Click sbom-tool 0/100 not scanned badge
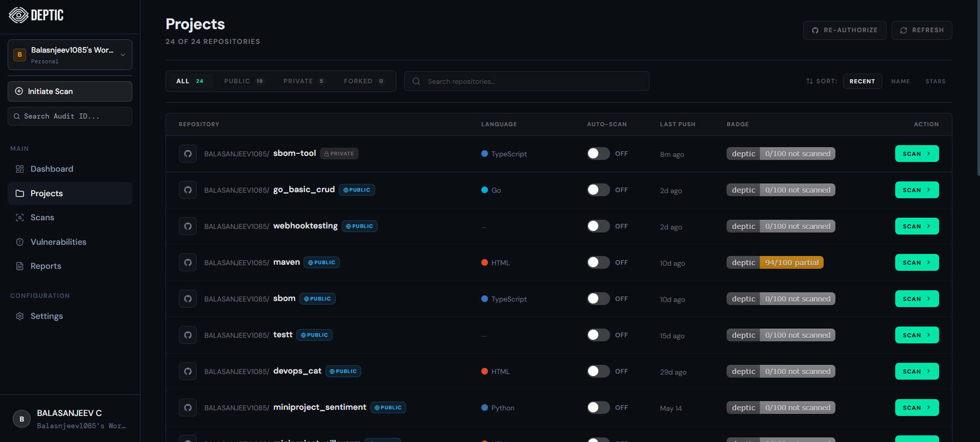This screenshot has width=980, height=442. 781,154
